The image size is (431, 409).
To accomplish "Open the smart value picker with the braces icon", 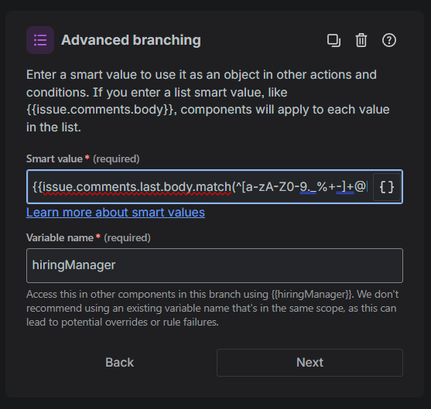I will point(387,187).
